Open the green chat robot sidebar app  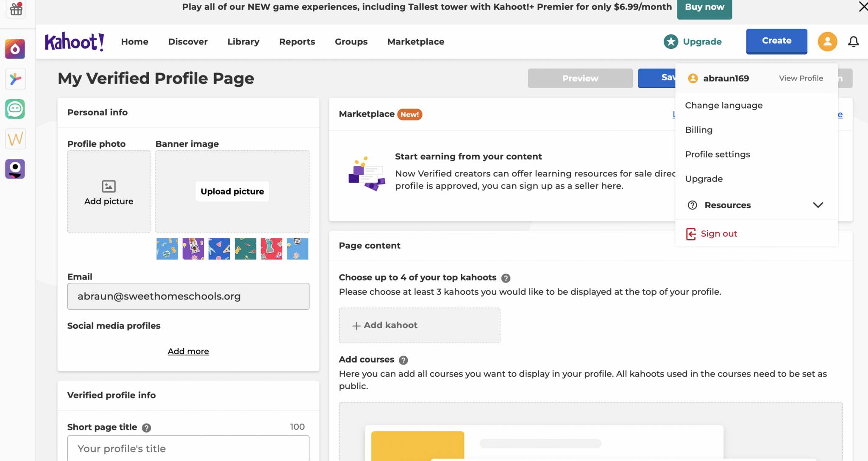tap(15, 109)
